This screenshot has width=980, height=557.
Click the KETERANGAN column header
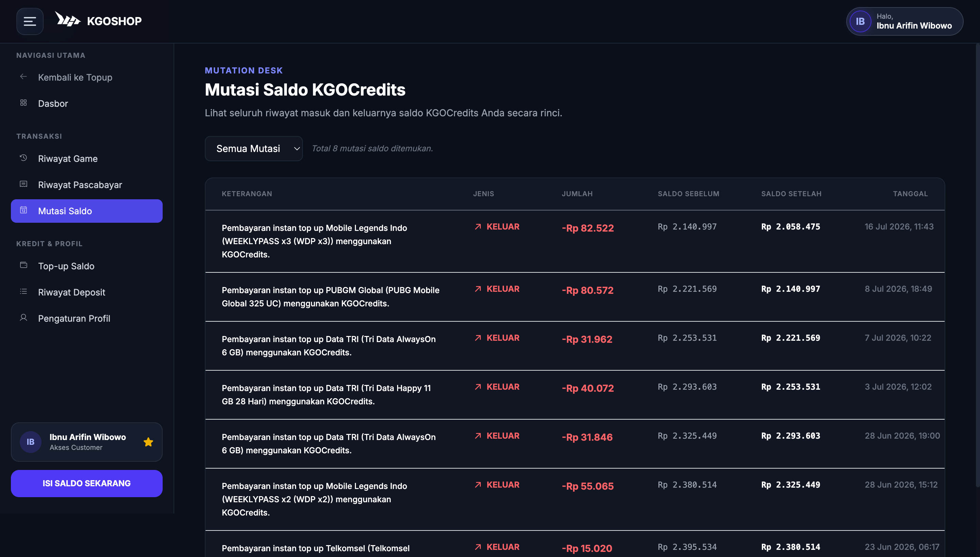[x=247, y=194]
